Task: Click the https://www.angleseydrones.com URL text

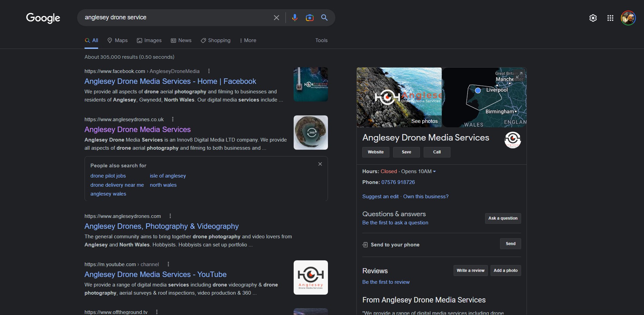Action: coord(123,216)
